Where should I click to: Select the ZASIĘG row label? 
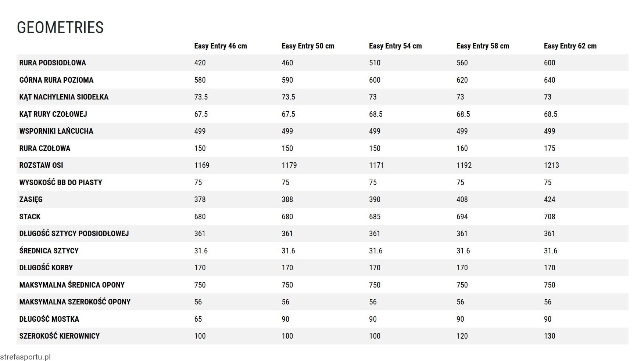tap(31, 199)
